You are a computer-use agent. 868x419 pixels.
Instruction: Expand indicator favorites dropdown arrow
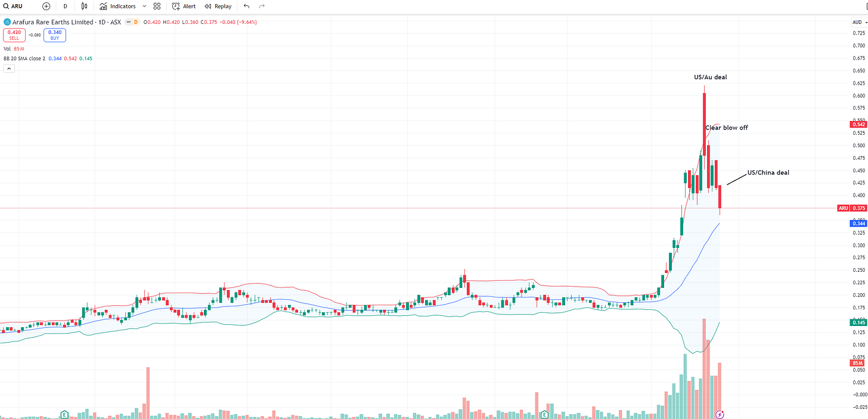pos(144,6)
